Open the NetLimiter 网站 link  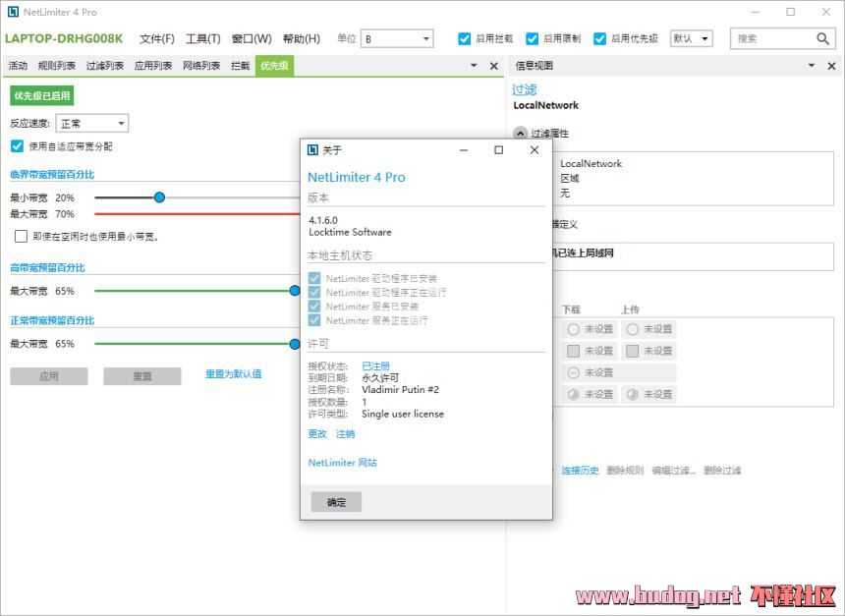(x=343, y=463)
